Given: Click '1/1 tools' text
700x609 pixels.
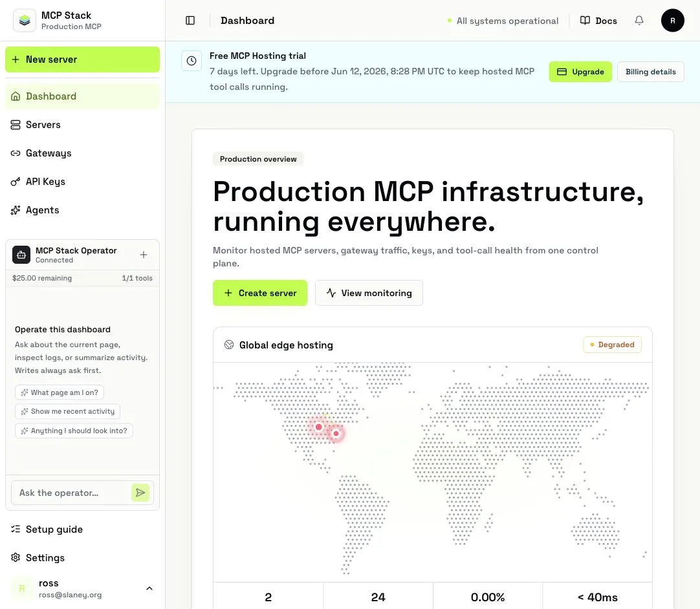Looking at the screenshot, I should point(137,278).
